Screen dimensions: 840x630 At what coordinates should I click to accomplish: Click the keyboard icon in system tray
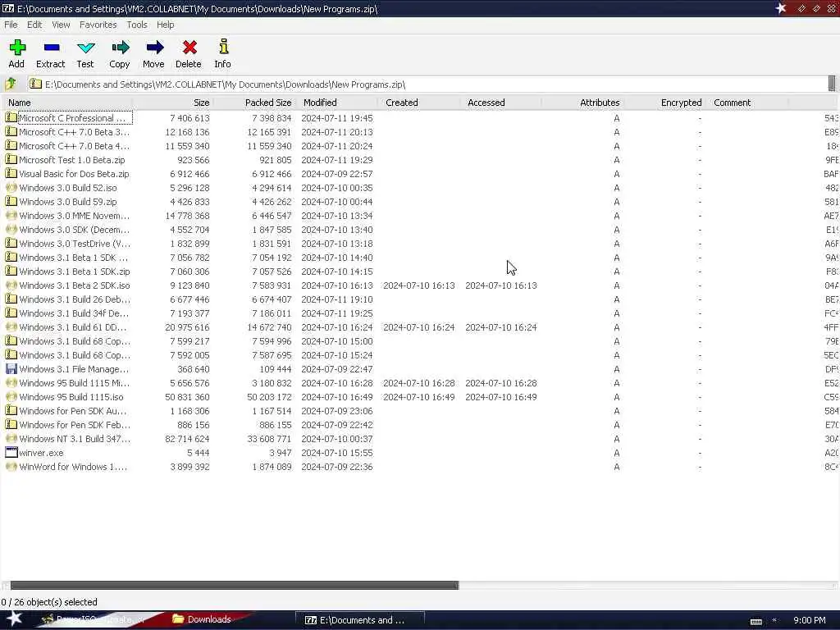tap(756, 622)
